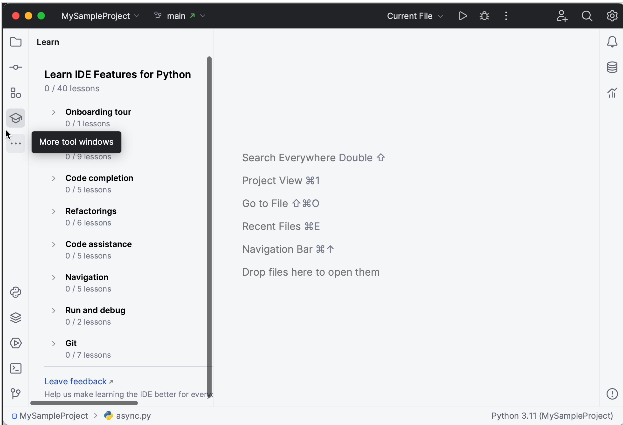Open the main branch dropdown

point(180,16)
